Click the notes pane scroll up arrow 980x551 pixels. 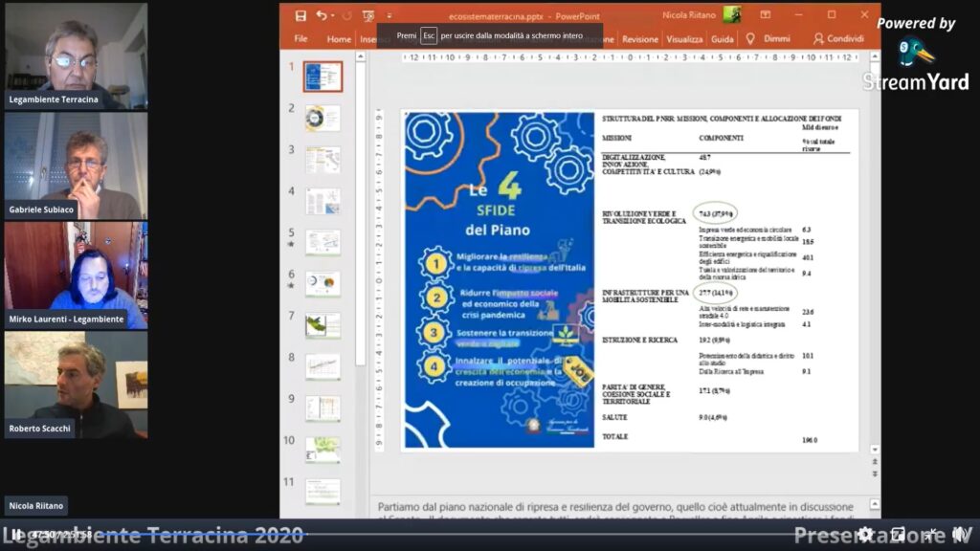click(874, 504)
